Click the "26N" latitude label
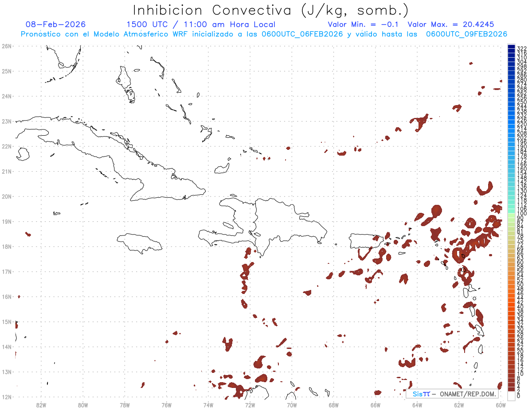Viewport: 532px width, 411px height. tap(6, 46)
